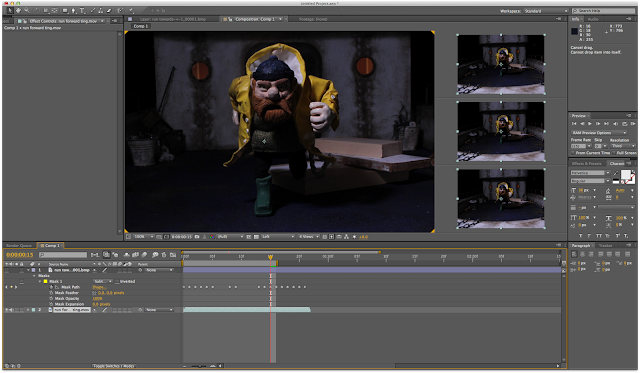This screenshot has height=373, width=640.
Task: Toggle All Caps in Character panel
Action: click(599, 235)
